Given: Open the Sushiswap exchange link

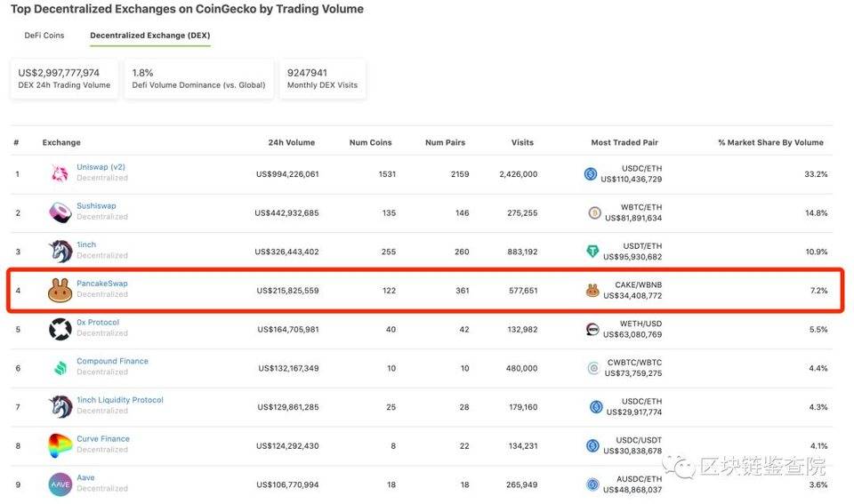Looking at the screenshot, I should point(96,205).
